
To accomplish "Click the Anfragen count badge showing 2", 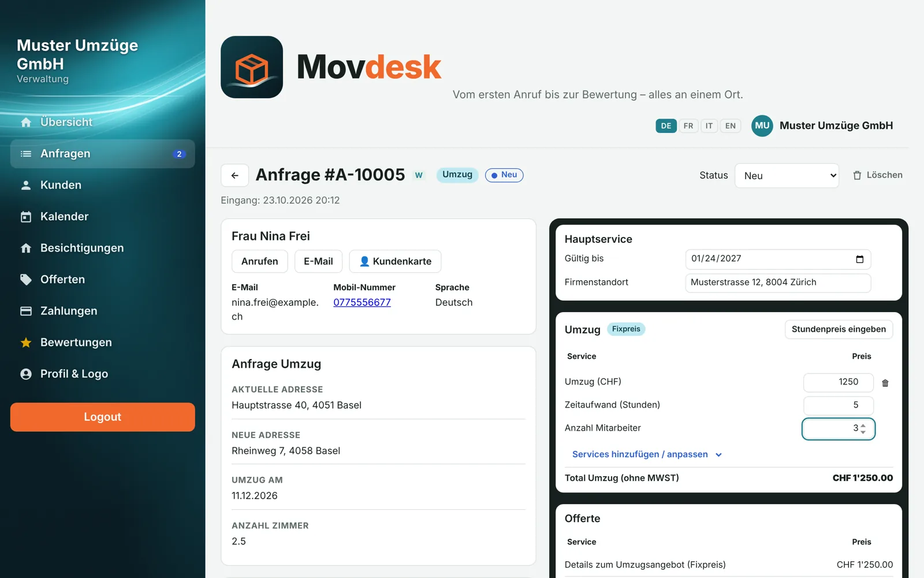I will pyautogui.click(x=179, y=154).
